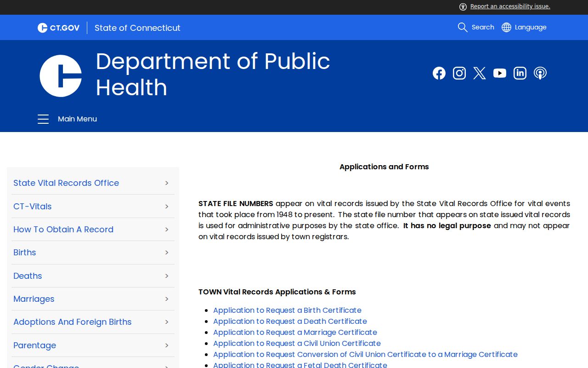Select Births in the sidebar menu
The width and height of the screenshot is (588, 368).
tap(25, 253)
